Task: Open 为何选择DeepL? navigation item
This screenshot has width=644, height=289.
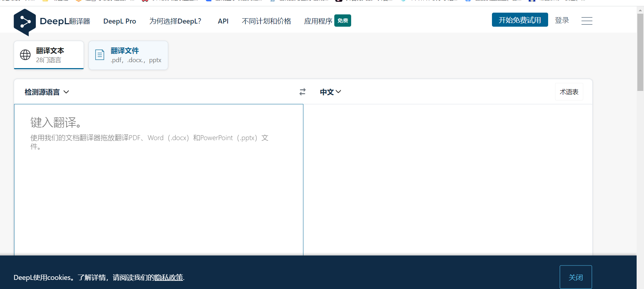Action: (175, 21)
